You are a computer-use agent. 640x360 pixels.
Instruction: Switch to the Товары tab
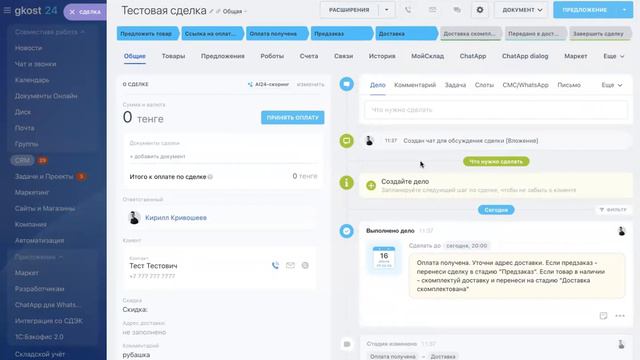(173, 56)
